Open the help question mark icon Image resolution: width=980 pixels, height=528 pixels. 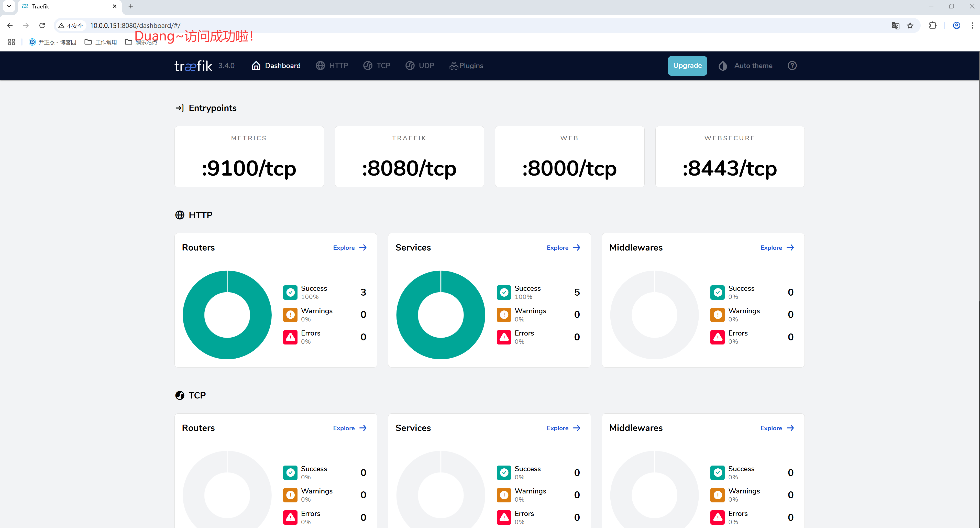click(792, 66)
